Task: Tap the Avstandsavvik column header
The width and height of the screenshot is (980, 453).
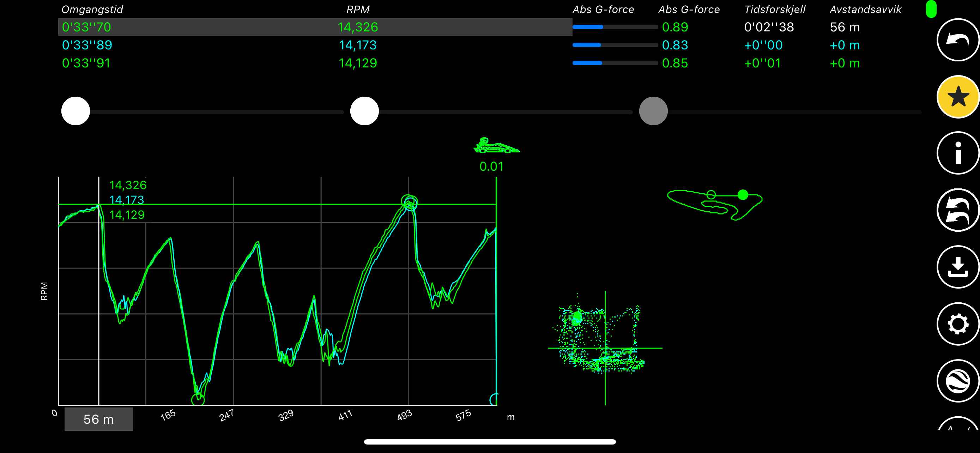Action: pyautogui.click(x=865, y=10)
